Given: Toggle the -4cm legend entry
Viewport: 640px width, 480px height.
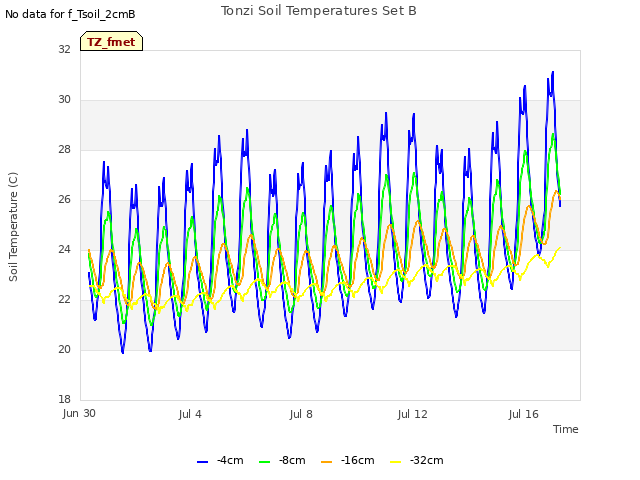Looking at the screenshot, I should (220, 460).
